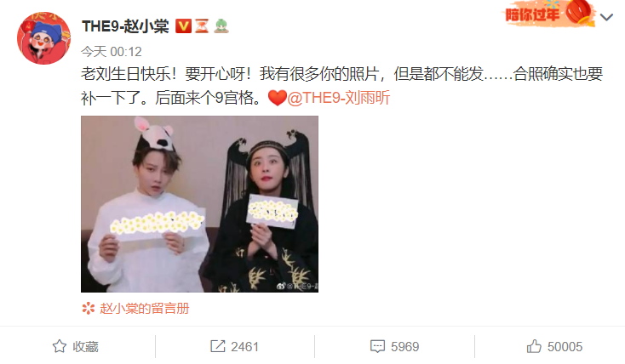Click the comment count 5969
Screen dimensions: 625x364
tap(405, 347)
